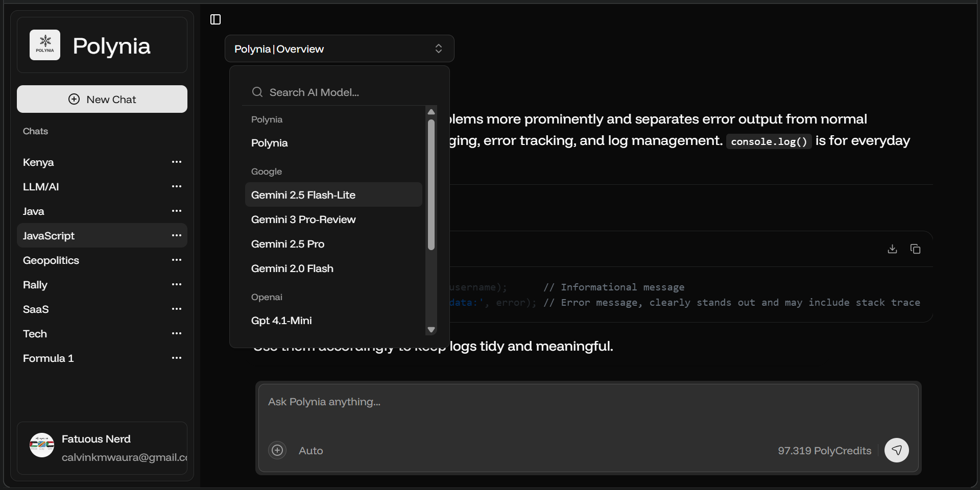This screenshot has width=980, height=490.
Task: Open options for Geopolitics chat
Action: pos(177,260)
